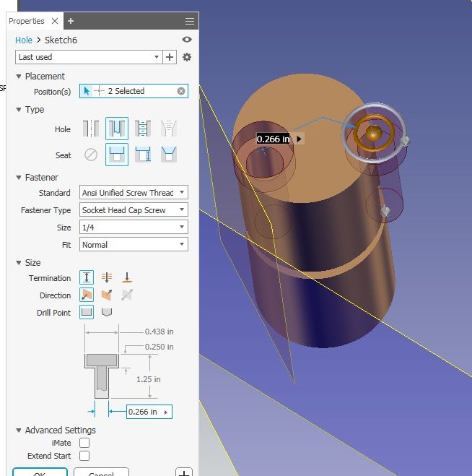Open the Standard dropdown

click(x=134, y=192)
